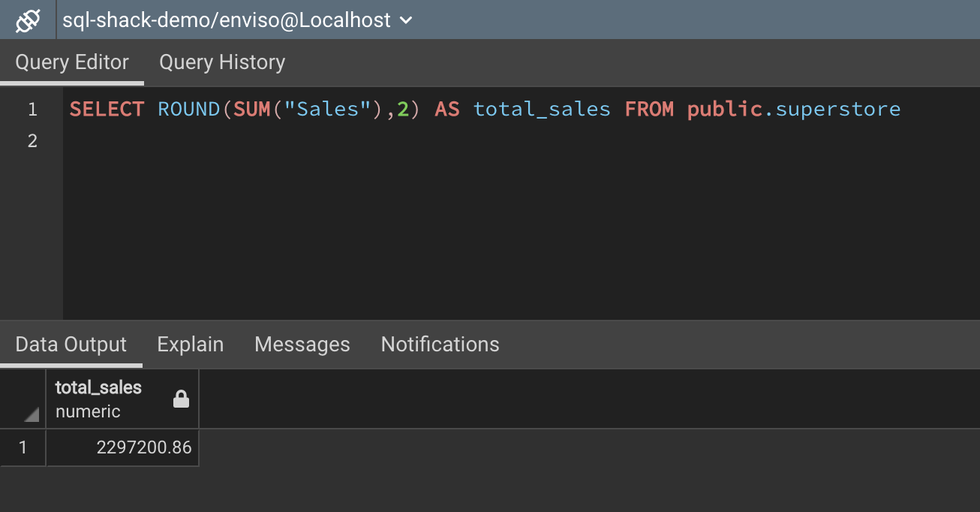The width and height of the screenshot is (980, 512).
Task: Click the superstore table name in query
Action: tap(838, 110)
